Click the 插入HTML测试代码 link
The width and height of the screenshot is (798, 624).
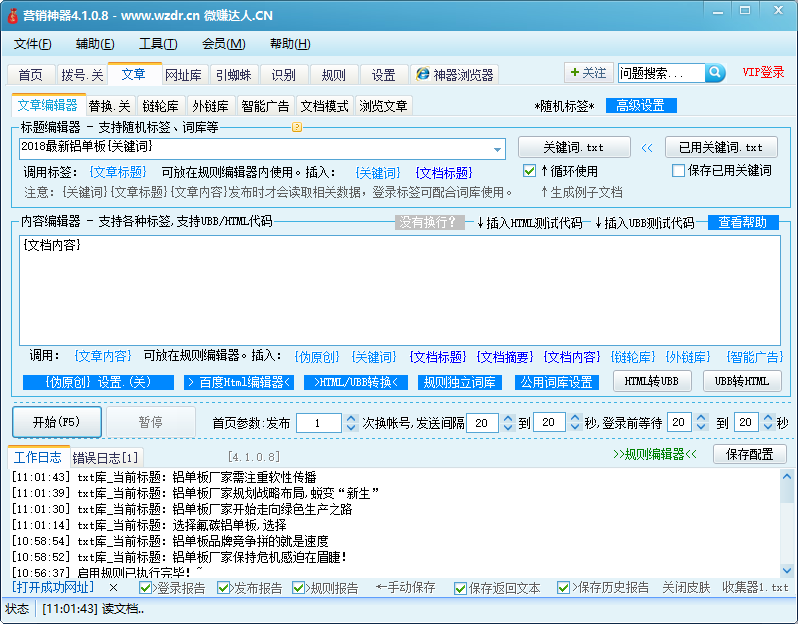(529, 223)
